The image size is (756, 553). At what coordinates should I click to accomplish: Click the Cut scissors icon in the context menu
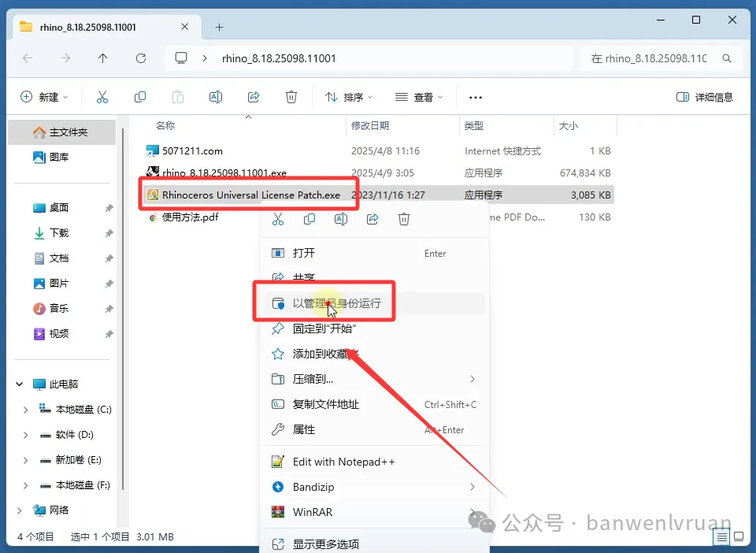278,219
